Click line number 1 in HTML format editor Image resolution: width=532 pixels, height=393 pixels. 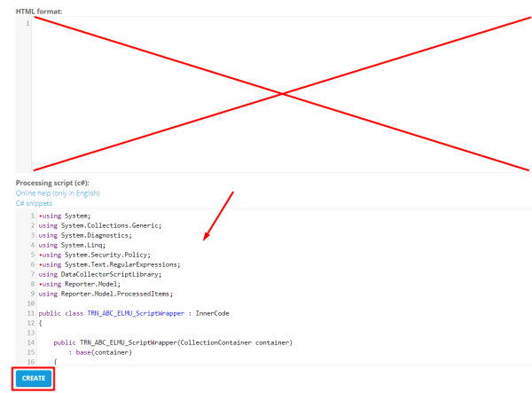point(27,23)
